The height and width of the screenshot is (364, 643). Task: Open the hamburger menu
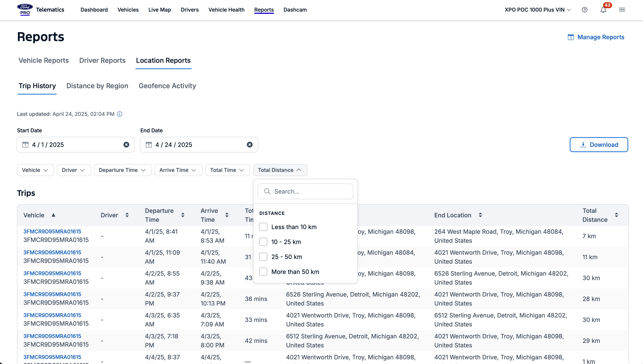[x=622, y=10]
